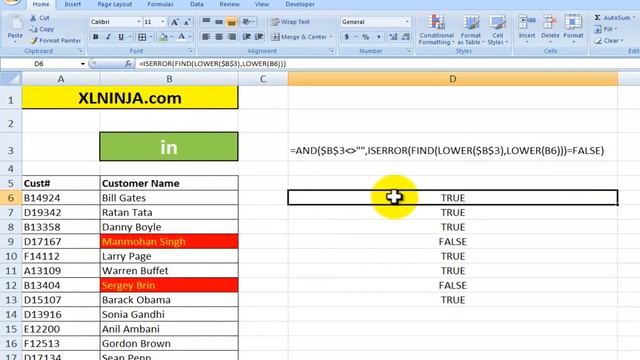Open Cell Styles gallery

tap(498, 29)
